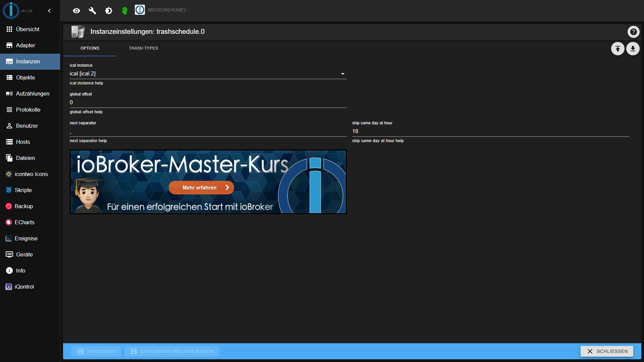Open the ical instance dropdown
Image resolution: width=644 pixels, height=362 pixels.
coord(208,74)
